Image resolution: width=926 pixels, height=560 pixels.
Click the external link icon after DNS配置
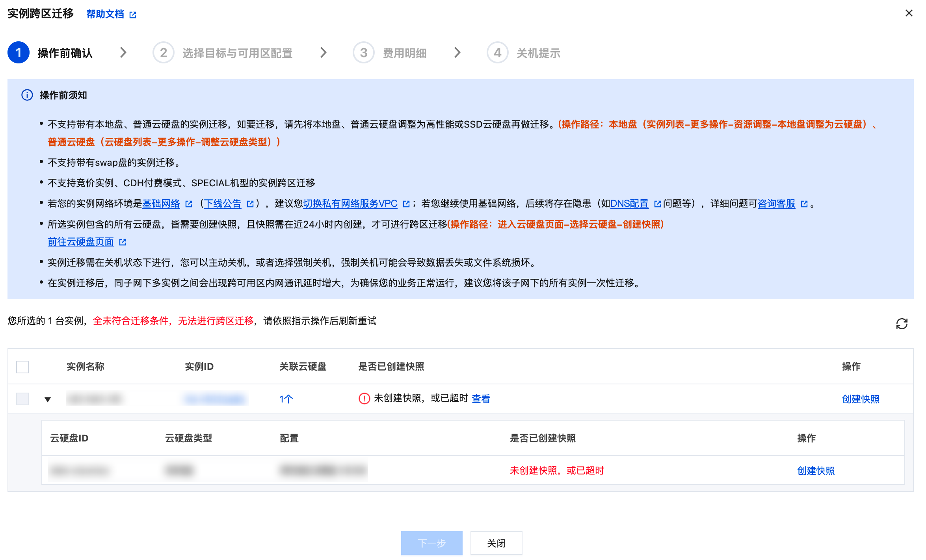(657, 204)
